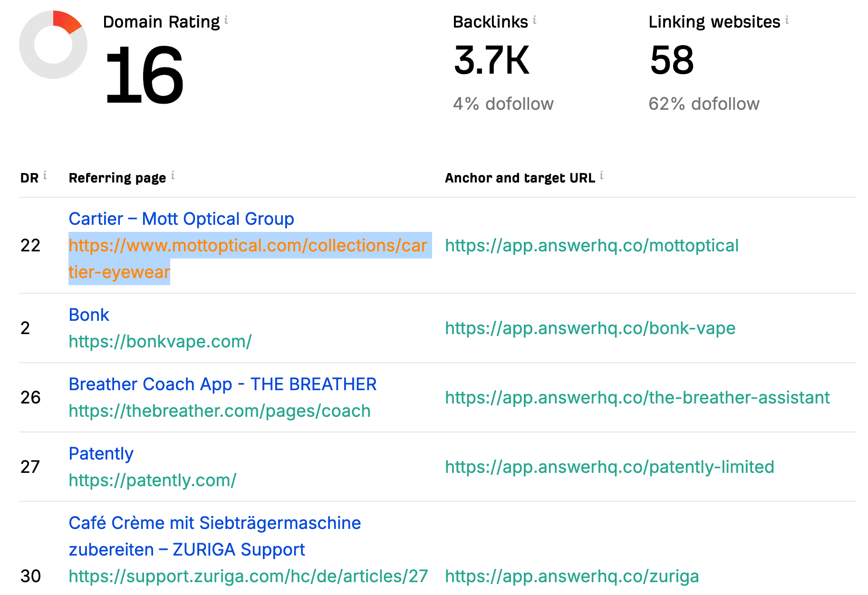Viewport: 868px width, 595px height.
Task: Open target URL app.answerhq.co/mottoptical
Action: coord(592,246)
